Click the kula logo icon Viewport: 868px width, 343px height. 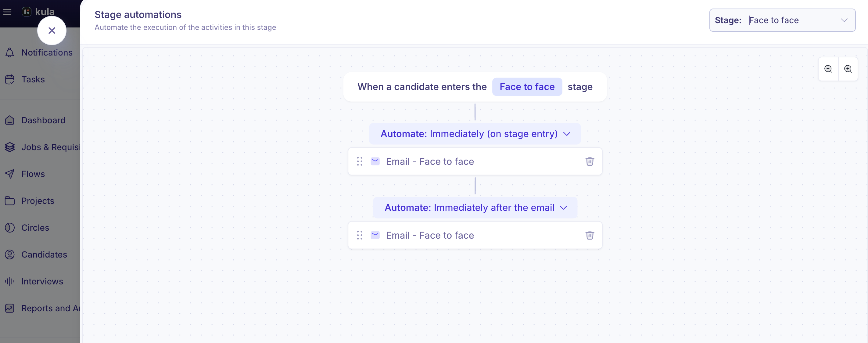[27, 12]
